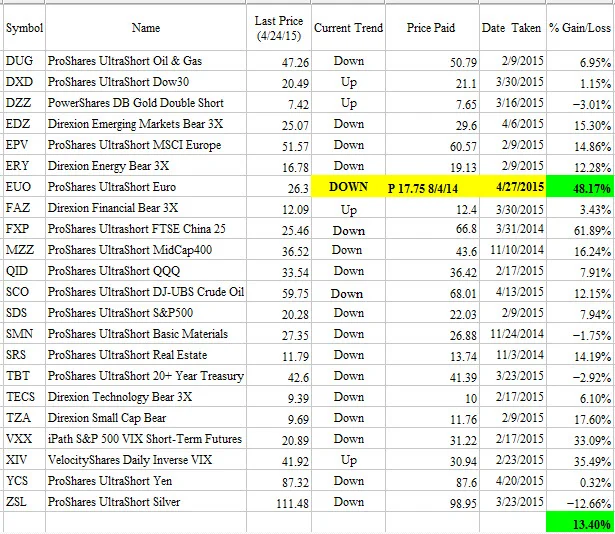This screenshot has width=615, height=534.
Task: Click the SRS symbol cell
Action: pyautogui.click(x=24, y=355)
